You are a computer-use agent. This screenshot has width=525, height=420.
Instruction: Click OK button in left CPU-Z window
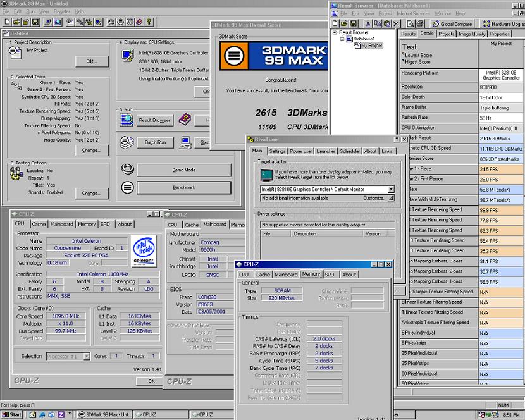coord(151,381)
